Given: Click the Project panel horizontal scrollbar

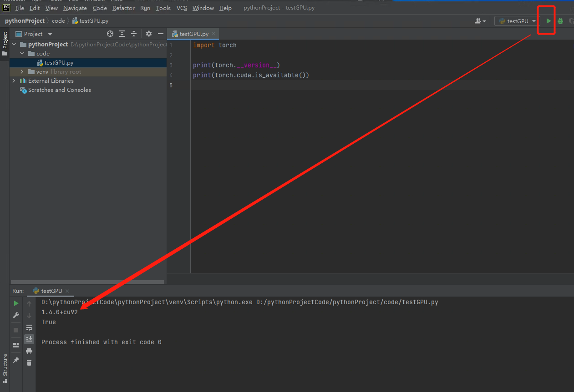Looking at the screenshot, I should click(87, 282).
